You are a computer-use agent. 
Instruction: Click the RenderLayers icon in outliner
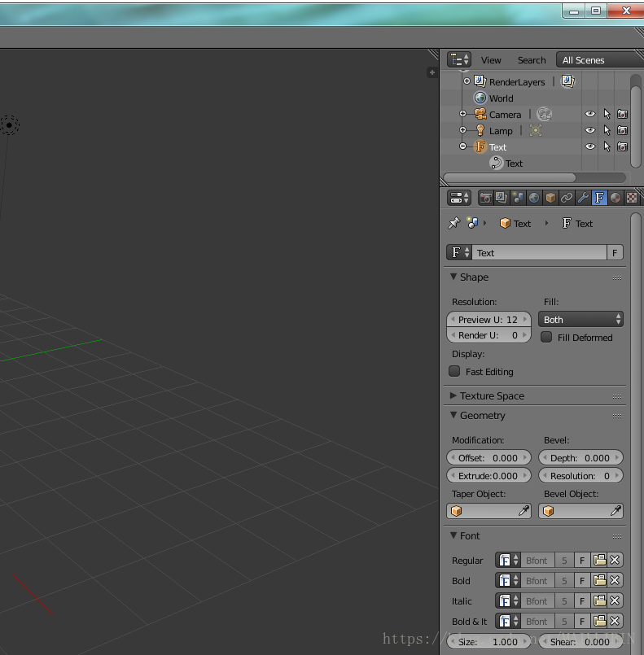click(x=480, y=81)
